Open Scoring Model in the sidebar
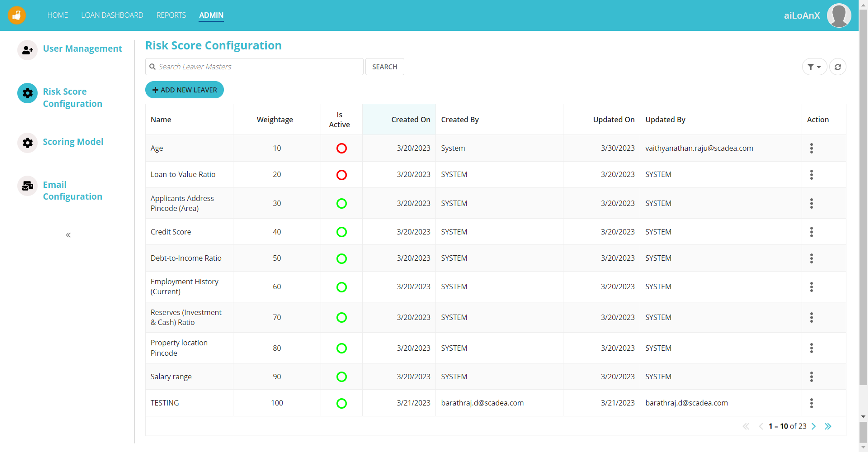Screen dimensions: 868x452 [x=73, y=142]
